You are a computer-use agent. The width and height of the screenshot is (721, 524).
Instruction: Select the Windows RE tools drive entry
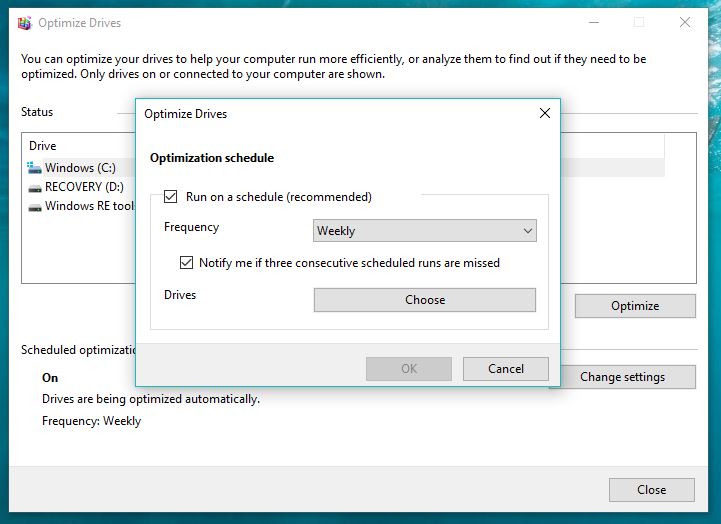pyautogui.click(x=89, y=207)
